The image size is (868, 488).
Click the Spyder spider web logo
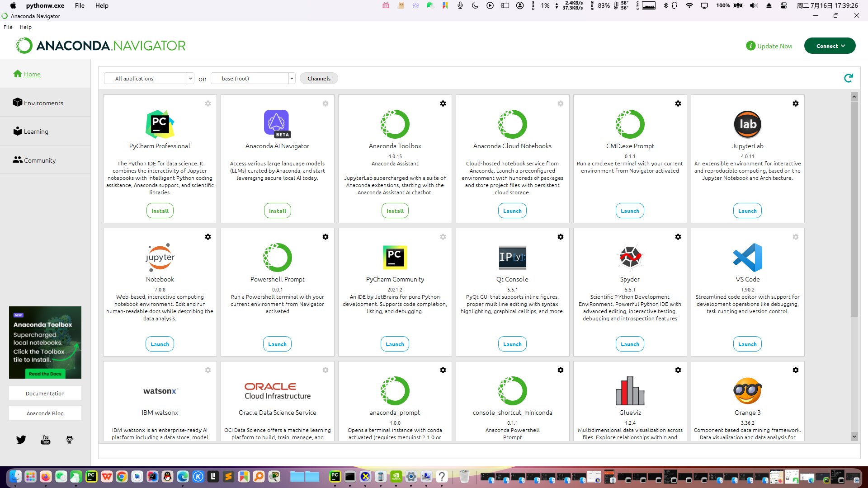click(630, 257)
